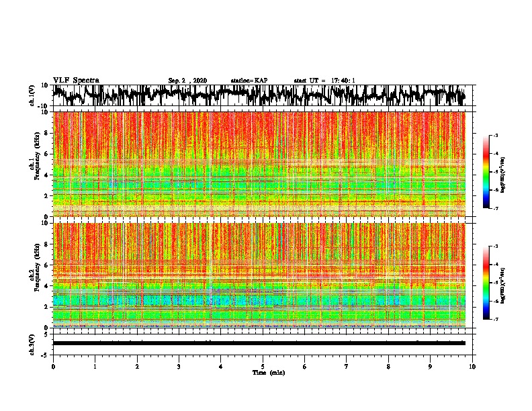Click the "7" minute tick label on the time axis
Viewport: 532px width, 411px height.
pos(347,367)
